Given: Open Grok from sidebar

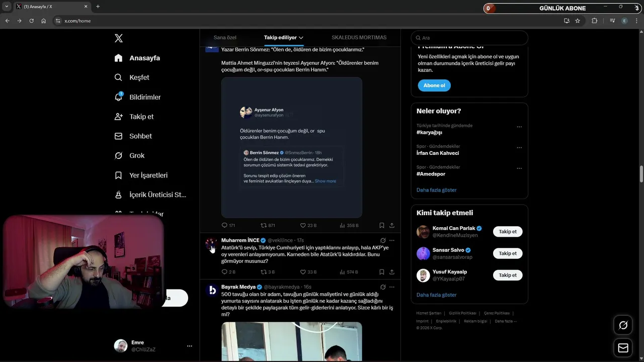Looking at the screenshot, I should (x=129, y=156).
